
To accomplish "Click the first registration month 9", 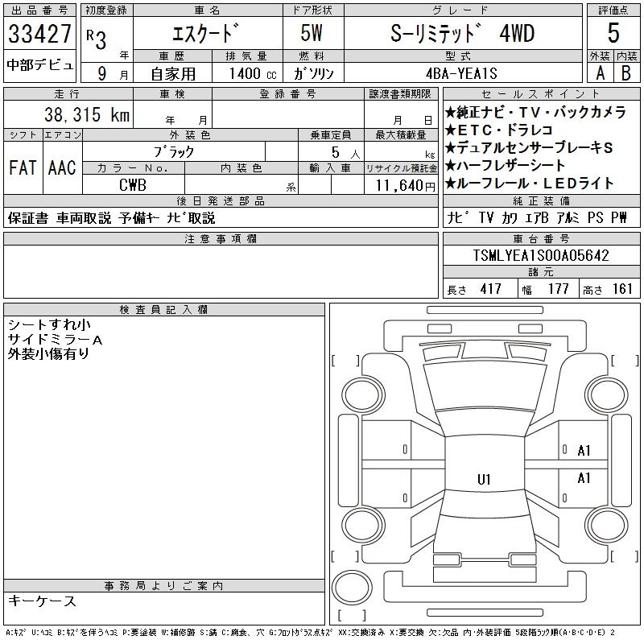I will click(x=102, y=73).
